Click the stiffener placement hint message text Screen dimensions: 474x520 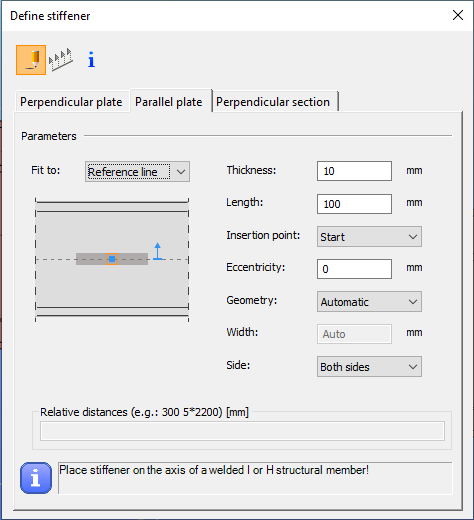[x=214, y=470]
